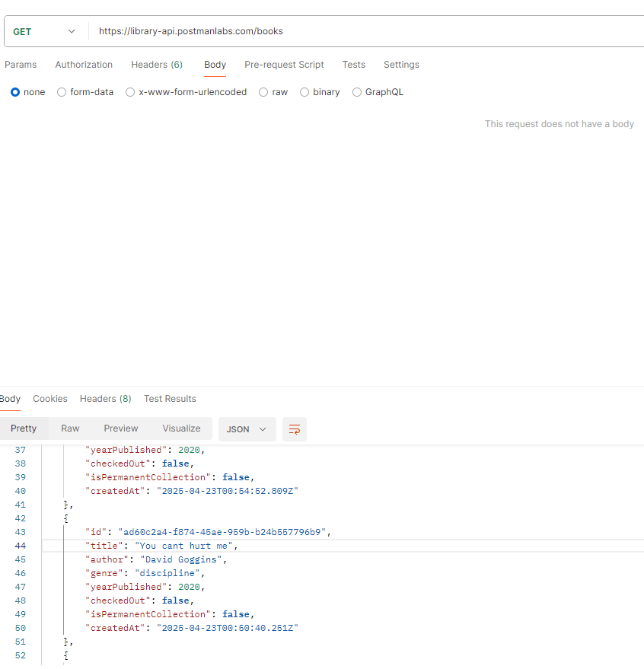Show the response Cookies tab
This screenshot has width=644, height=669.
point(50,399)
